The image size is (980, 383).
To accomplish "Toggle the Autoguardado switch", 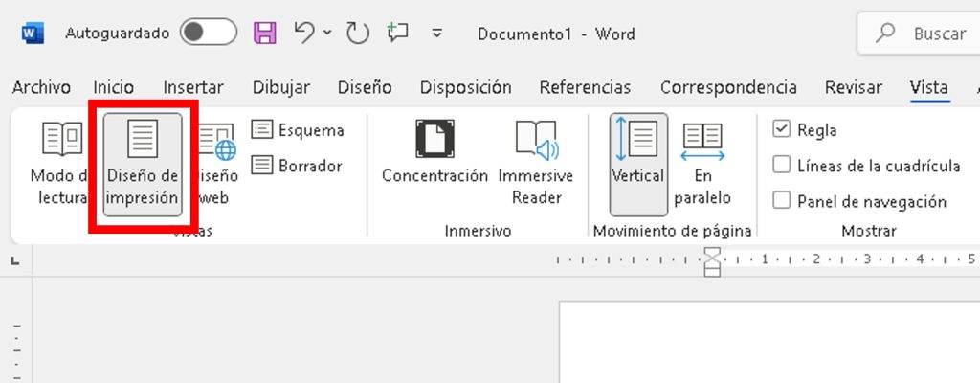I will [x=209, y=34].
